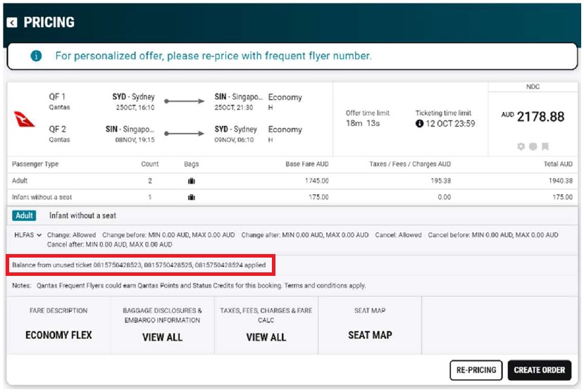
Task: Select the Adult tab
Action: click(x=24, y=215)
